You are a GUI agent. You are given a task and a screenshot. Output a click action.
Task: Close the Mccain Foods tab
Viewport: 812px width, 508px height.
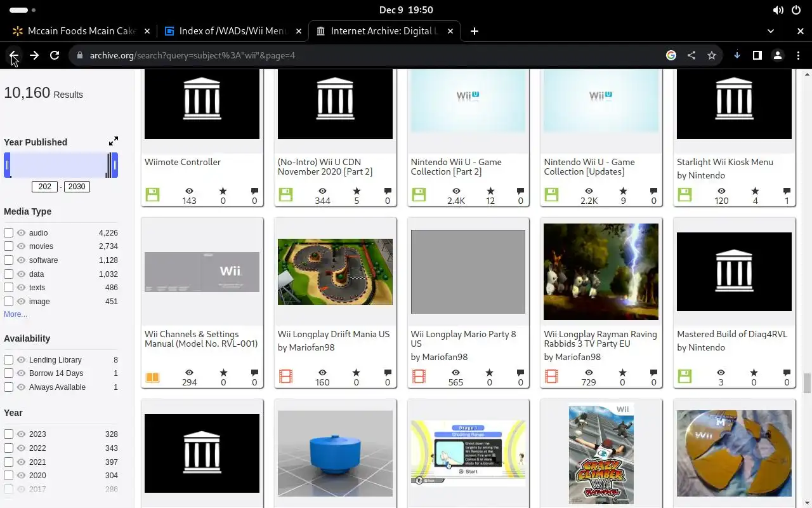coord(147,30)
